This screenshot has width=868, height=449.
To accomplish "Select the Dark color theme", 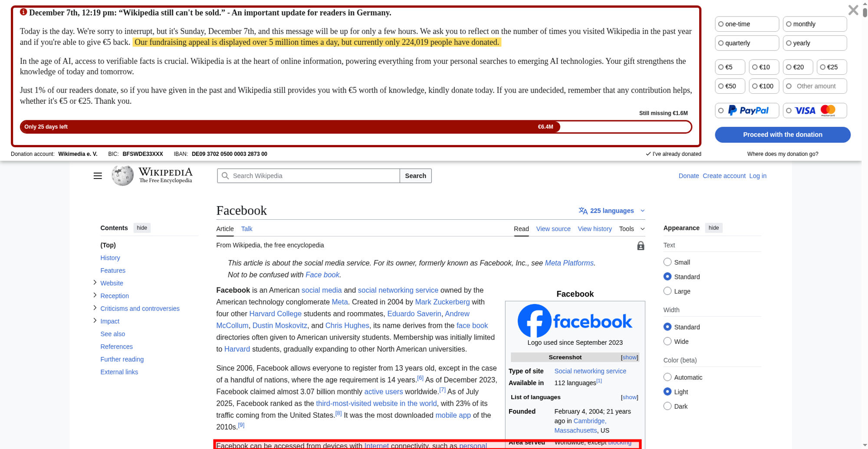I will click(667, 406).
